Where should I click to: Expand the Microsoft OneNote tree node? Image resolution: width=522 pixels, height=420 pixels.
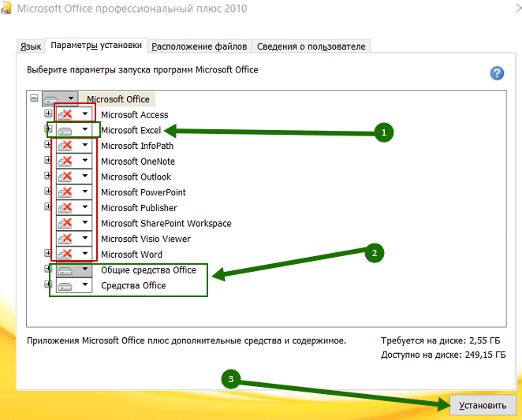point(48,160)
